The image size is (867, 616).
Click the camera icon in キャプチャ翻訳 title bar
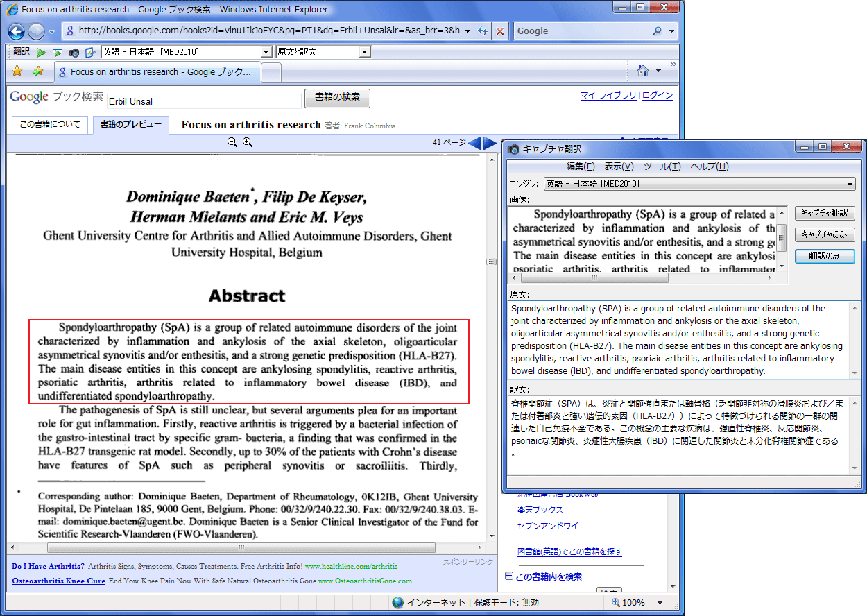(513, 149)
